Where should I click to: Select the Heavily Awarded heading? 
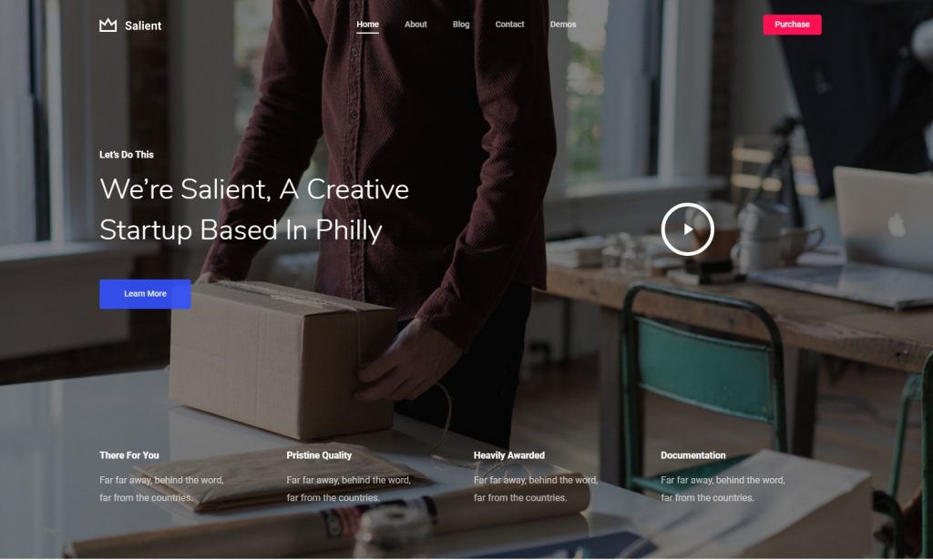[508, 455]
